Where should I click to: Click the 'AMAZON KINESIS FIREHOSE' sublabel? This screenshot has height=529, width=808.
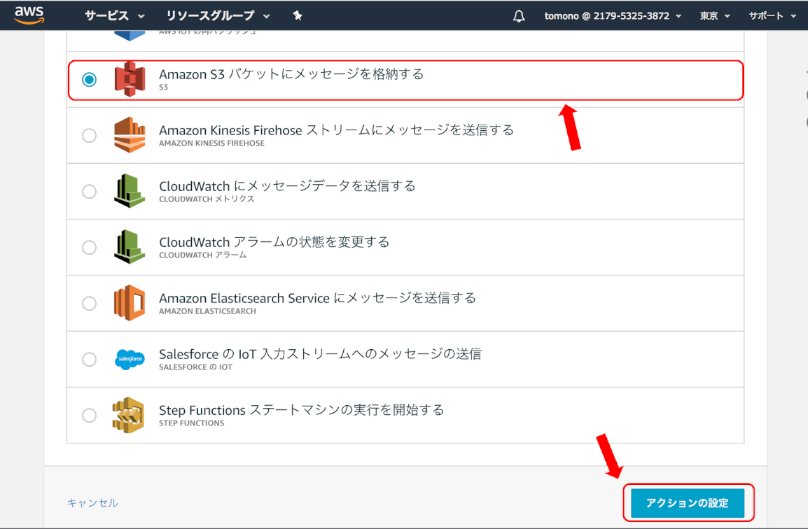(x=212, y=143)
